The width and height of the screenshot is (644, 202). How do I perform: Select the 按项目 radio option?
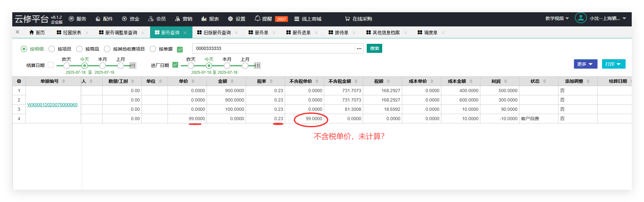52,49
